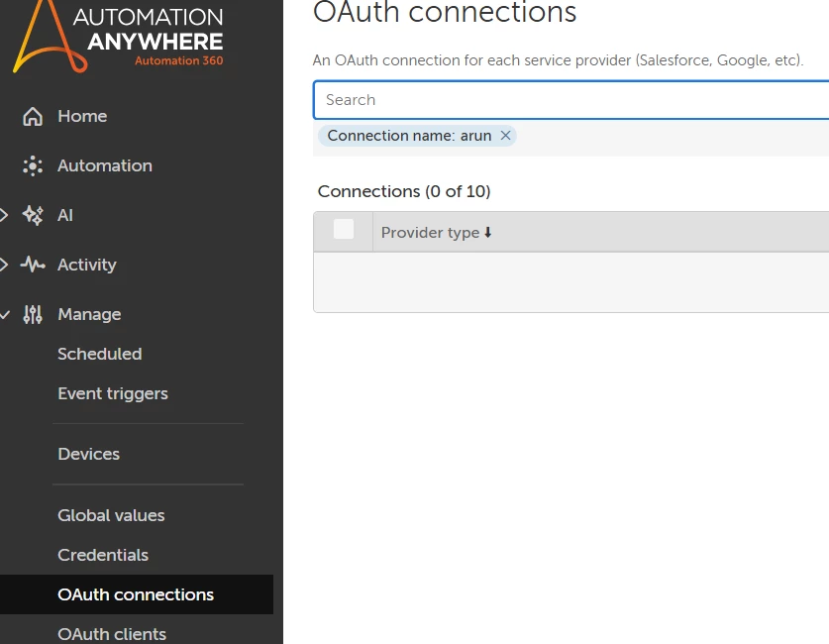Open Global values page
Viewport: 829px width, 644px height.
pos(111,515)
